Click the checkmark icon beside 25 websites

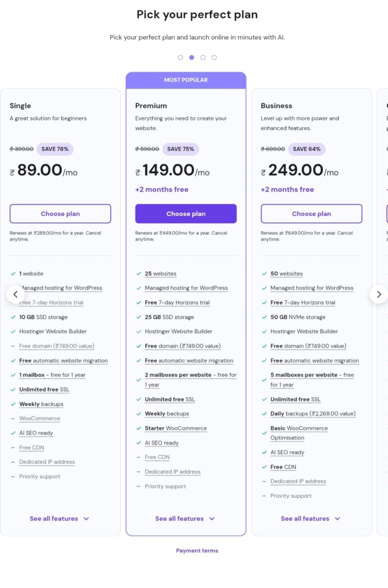point(139,274)
